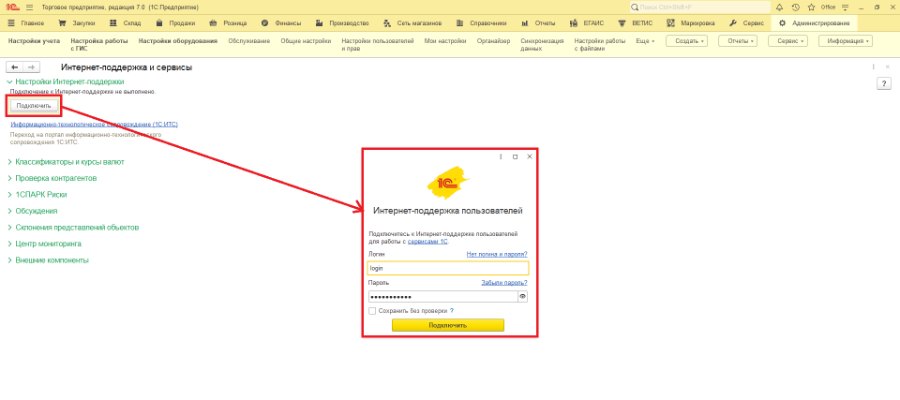Image resolution: width=900 pixels, height=400 pixels.
Task: Open Настройка работы с ГИС
Action: point(99,45)
